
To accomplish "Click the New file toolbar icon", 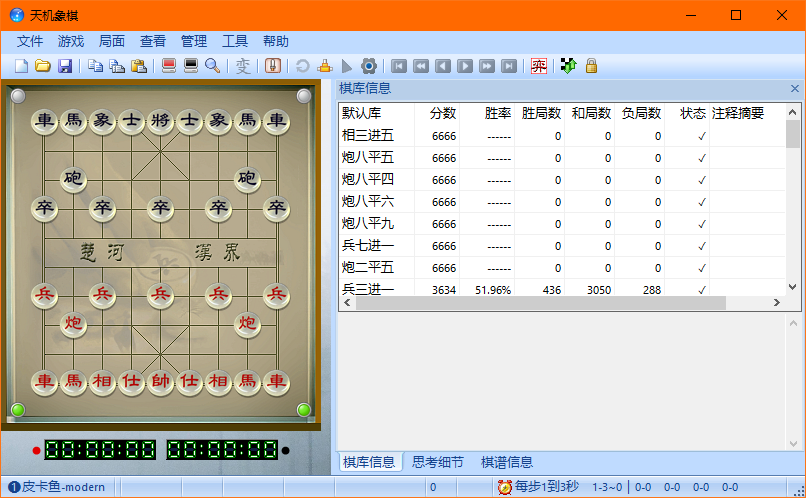I will click(x=21, y=66).
